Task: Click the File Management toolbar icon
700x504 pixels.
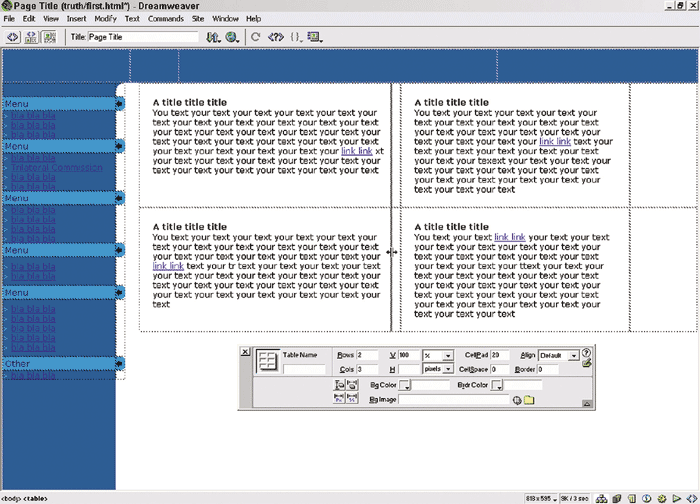Action: [x=213, y=37]
